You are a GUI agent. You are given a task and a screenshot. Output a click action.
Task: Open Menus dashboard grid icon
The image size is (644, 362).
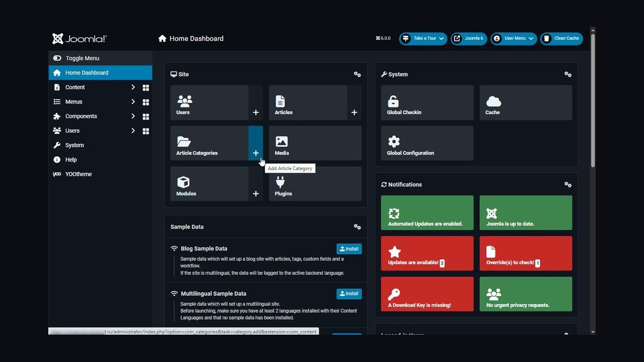click(x=145, y=102)
